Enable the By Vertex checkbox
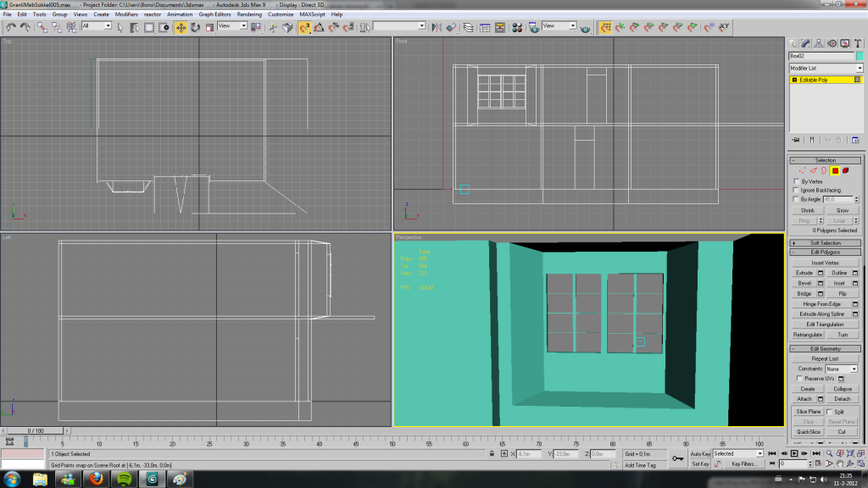 point(796,181)
